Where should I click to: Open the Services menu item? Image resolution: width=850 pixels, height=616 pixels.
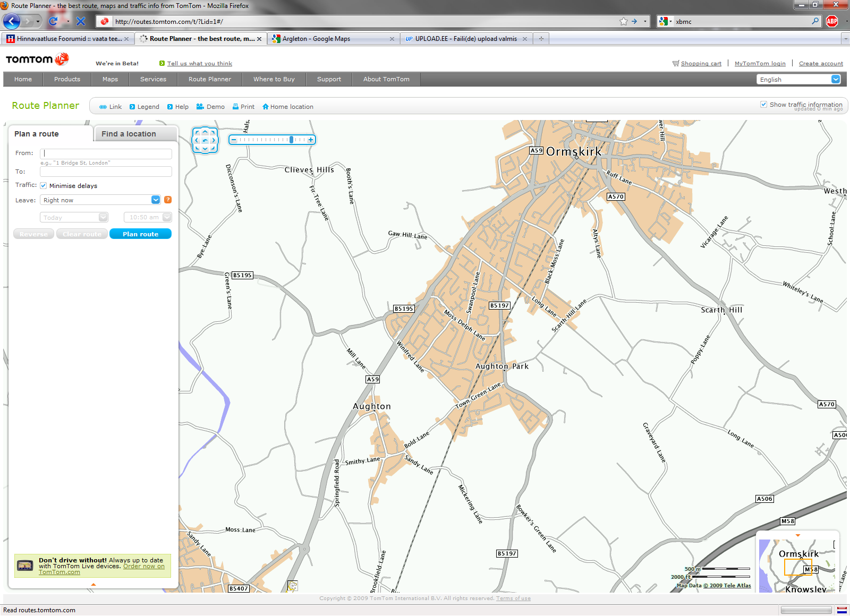(x=153, y=79)
